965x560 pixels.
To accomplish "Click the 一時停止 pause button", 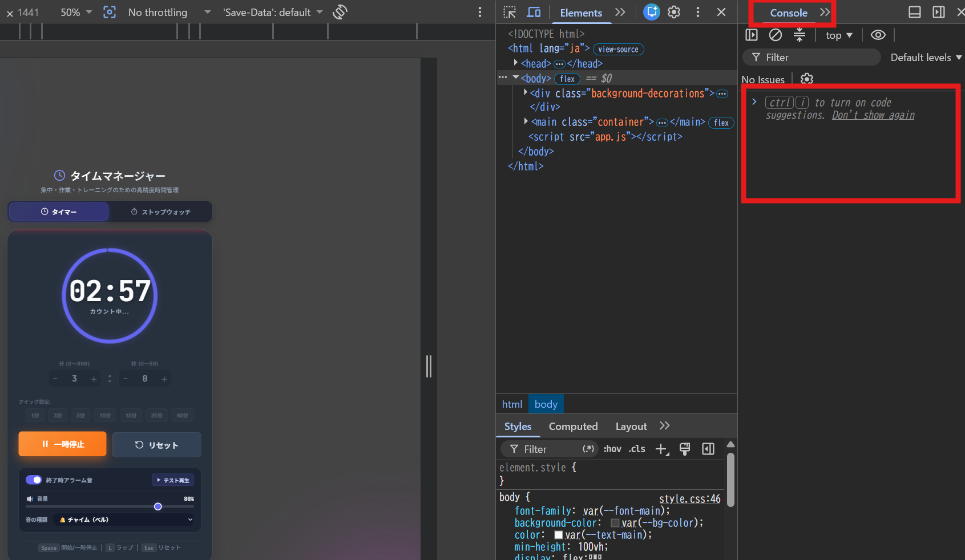I will [x=63, y=444].
